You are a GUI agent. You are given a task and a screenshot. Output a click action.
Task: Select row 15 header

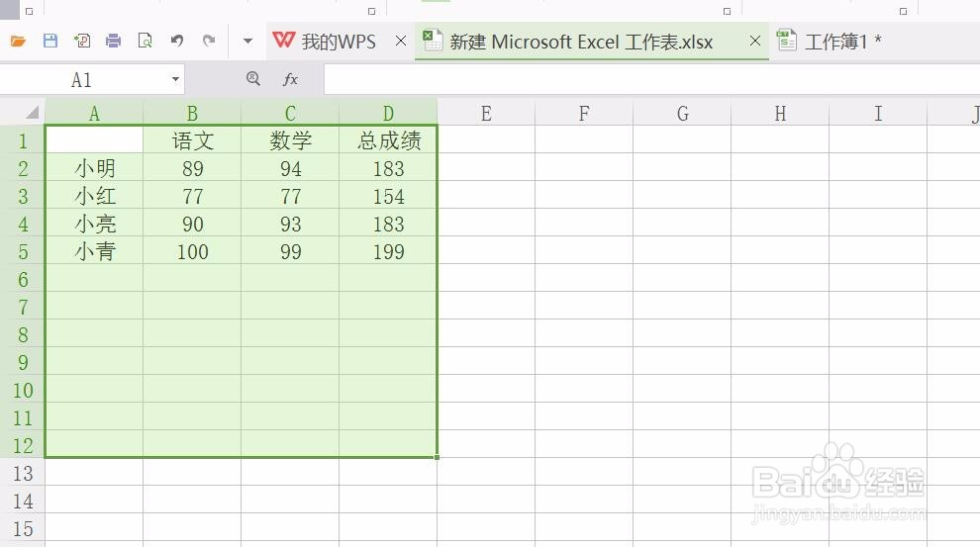tap(23, 529)
